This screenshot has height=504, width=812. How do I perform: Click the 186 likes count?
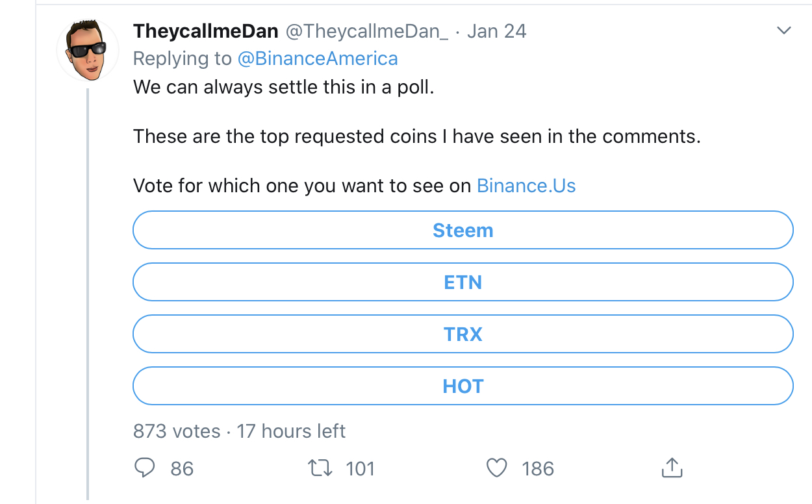[x=538, y=469]
